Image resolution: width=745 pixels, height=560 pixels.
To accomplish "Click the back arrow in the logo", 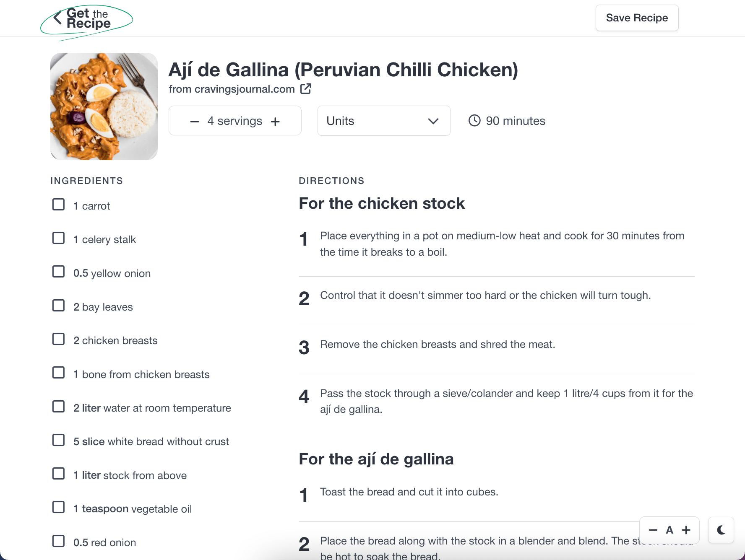I will [x=58, y=17].
